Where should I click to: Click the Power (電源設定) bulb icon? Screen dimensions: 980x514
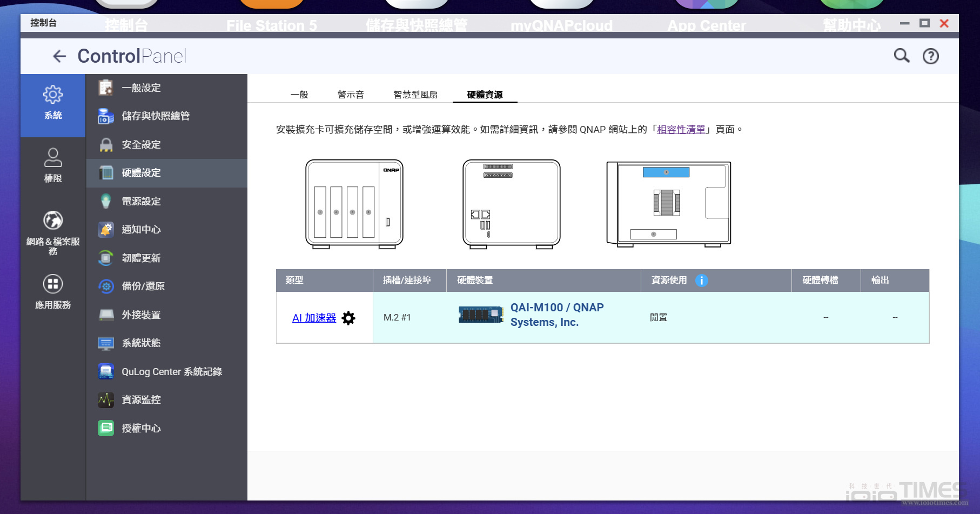click(106, 201)
